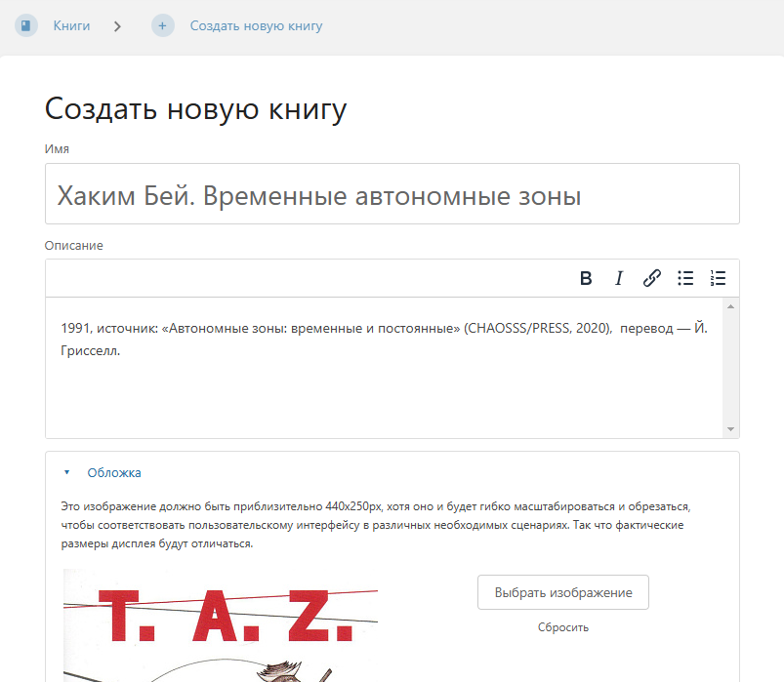Toggle bold formatting in description editor
This screenshot has width=784, height=682.
pos(586,278)
